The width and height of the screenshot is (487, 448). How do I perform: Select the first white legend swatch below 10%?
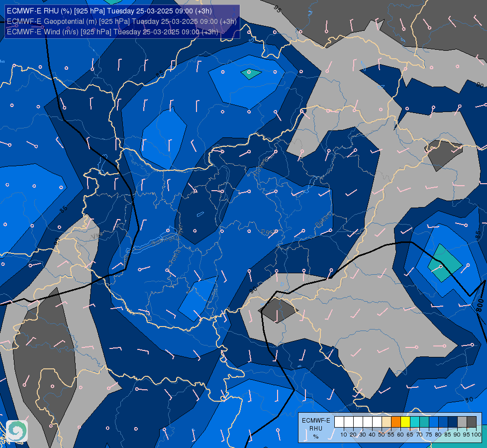pos(339,422)
